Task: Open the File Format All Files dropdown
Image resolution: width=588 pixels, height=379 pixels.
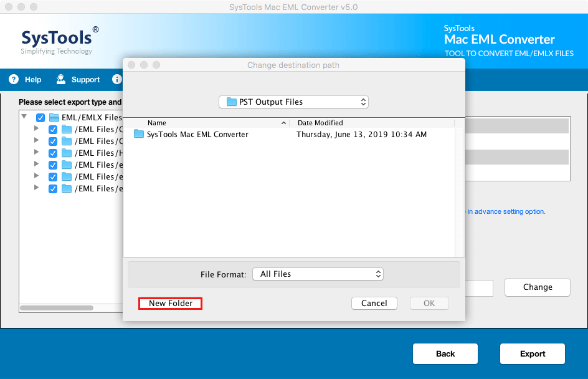Action: tap(318, 274)
